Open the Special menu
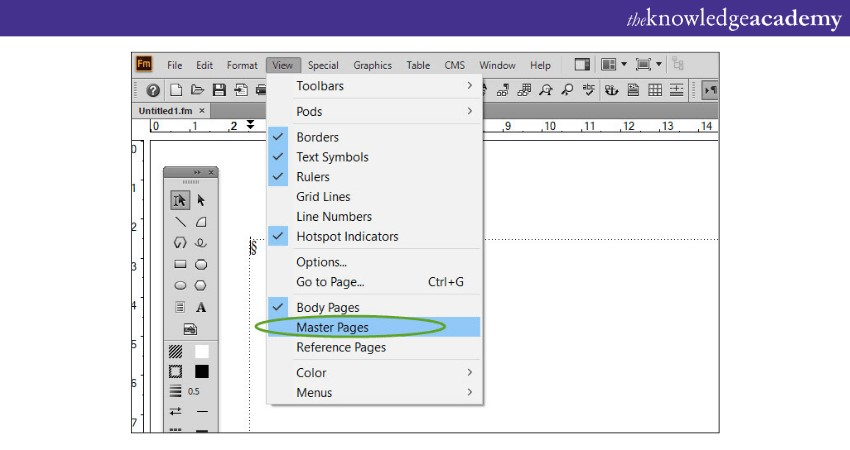Image resolution: width=850 pixels, height=450 pixels. [323, 65]
